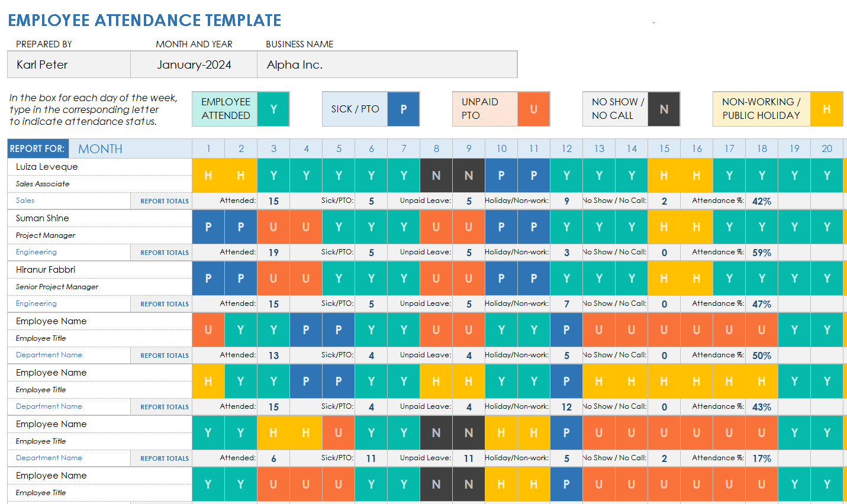Select Hiranur Fabbri's day 9 U cell

coord(469,278)
